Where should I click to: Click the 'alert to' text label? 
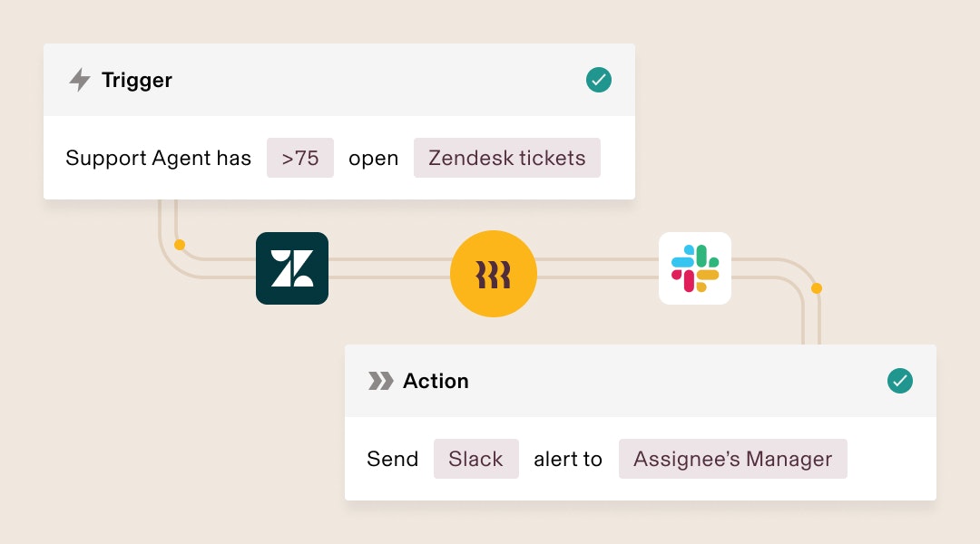coord(568,459)
